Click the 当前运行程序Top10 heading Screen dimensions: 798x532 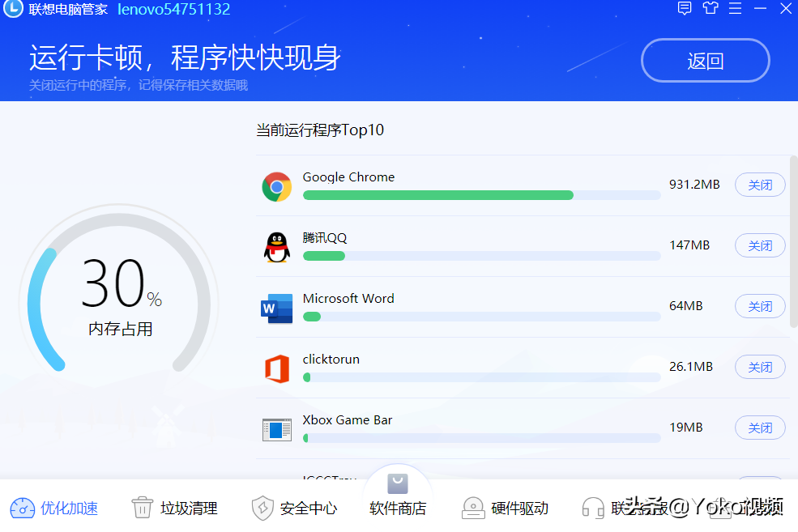320,130
